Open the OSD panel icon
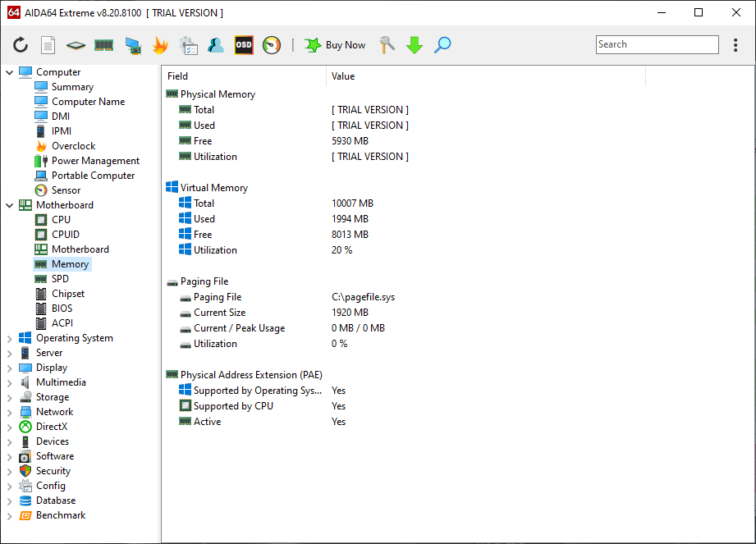 tap(244, 45)
